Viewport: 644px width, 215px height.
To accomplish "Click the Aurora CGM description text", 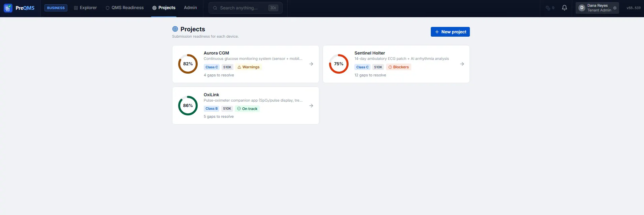I will (x=253, y=59).
